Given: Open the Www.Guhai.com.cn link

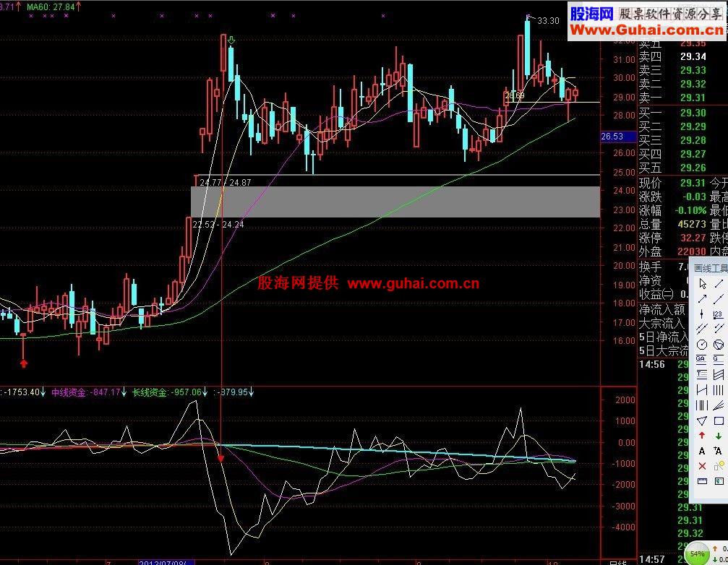Looking at the screenshot, I should pos(646,30).
